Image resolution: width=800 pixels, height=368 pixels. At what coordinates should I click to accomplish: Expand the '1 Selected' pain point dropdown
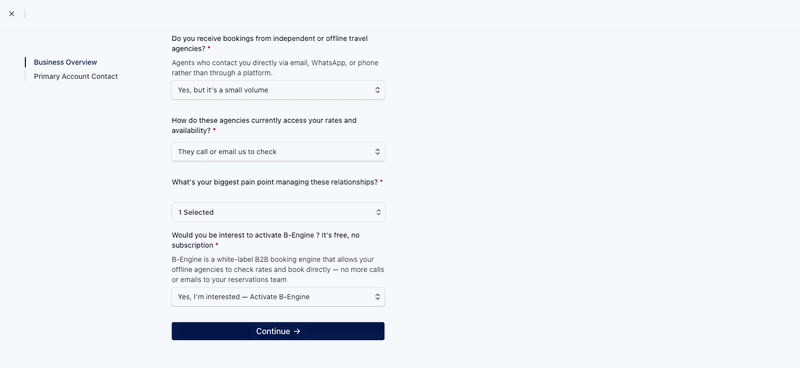pyautogui.click(x=278, y=212)
